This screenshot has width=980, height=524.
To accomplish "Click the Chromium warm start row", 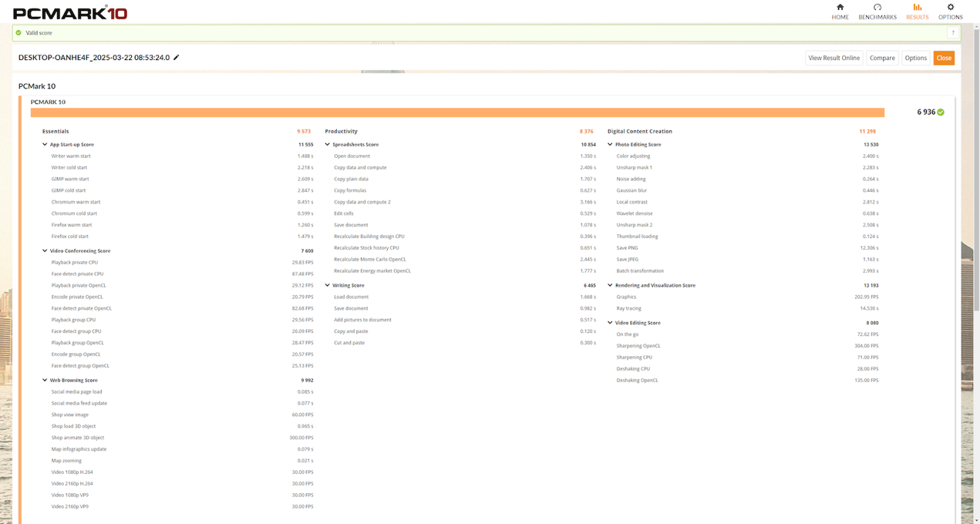I will (182, 202).
